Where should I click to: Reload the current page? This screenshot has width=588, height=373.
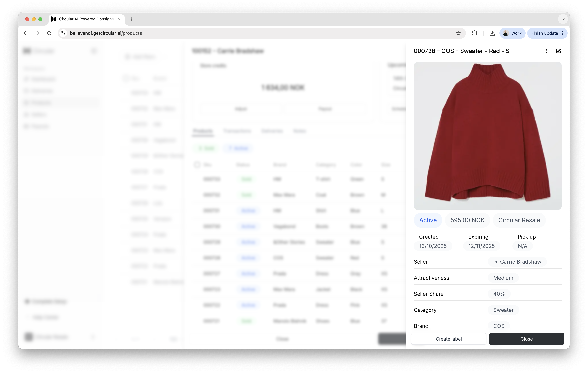tap(49, 33)
